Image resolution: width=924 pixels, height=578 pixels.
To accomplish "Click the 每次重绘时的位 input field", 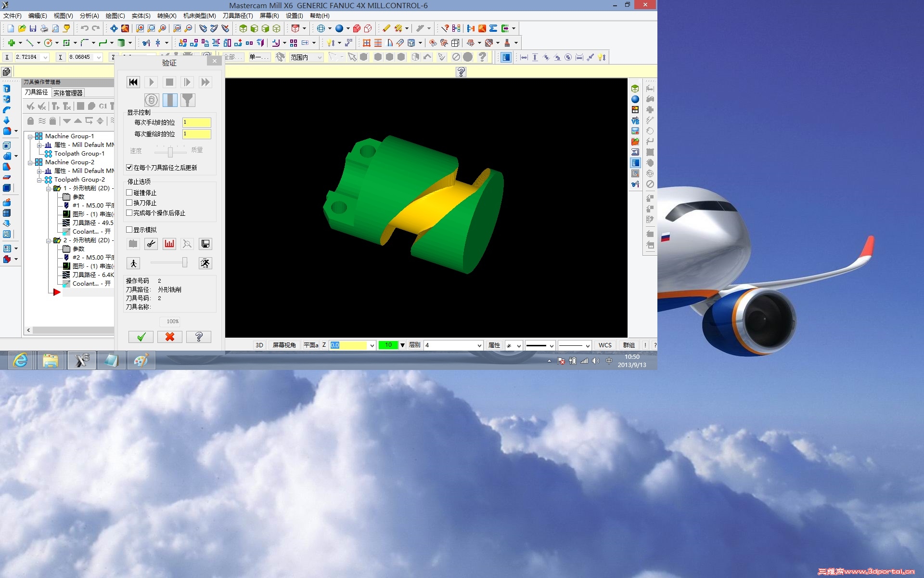I will coord(196,134).
